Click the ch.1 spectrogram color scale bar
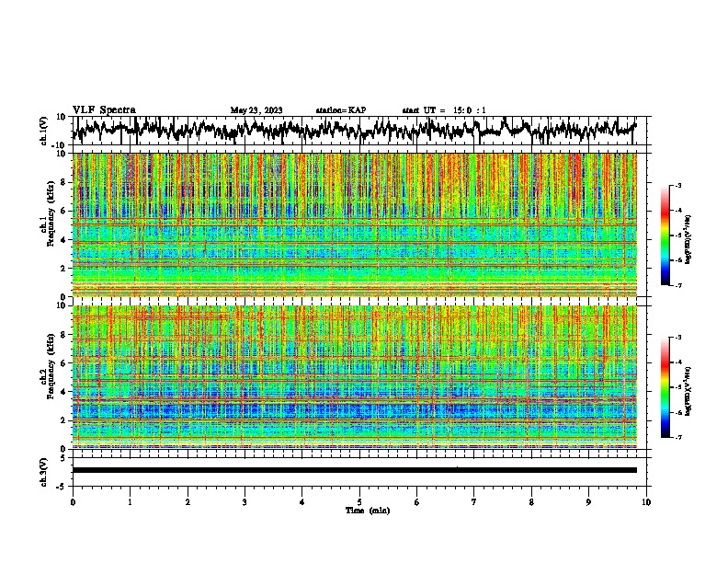The image size is (728, 563). click(x=665, y=236)
